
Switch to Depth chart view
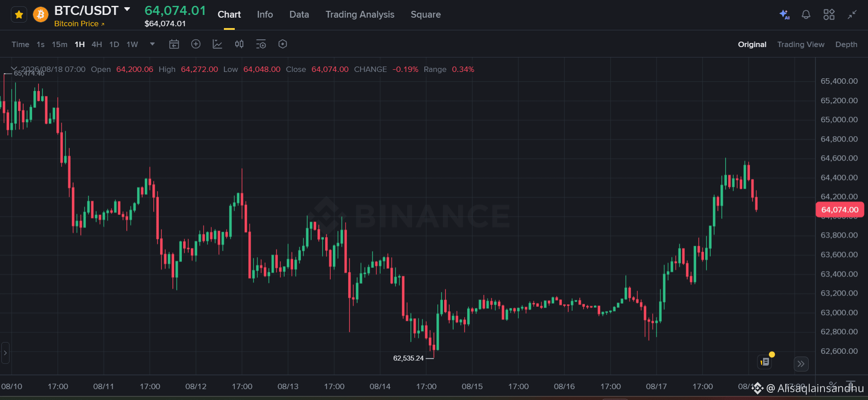click(x=846, y=44)
